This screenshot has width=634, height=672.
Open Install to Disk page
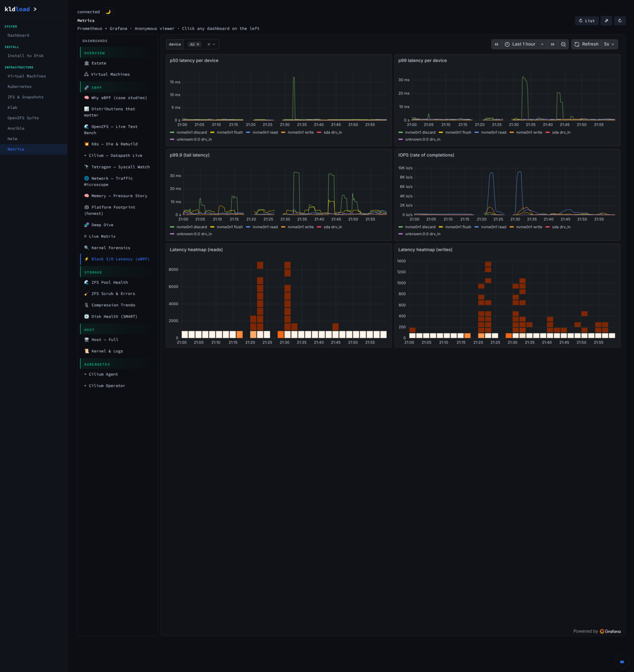click(x=34, y=56)
